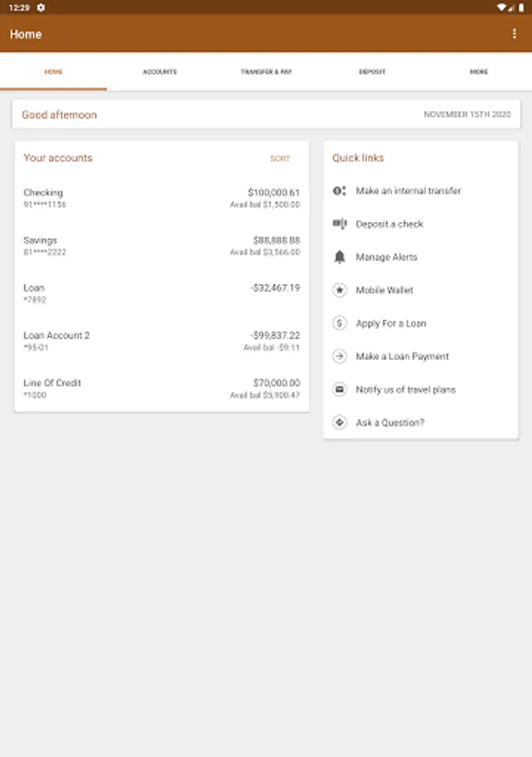Click the internal transfer icon
Screen dimensions: 532x757
(x=340, y=191)
